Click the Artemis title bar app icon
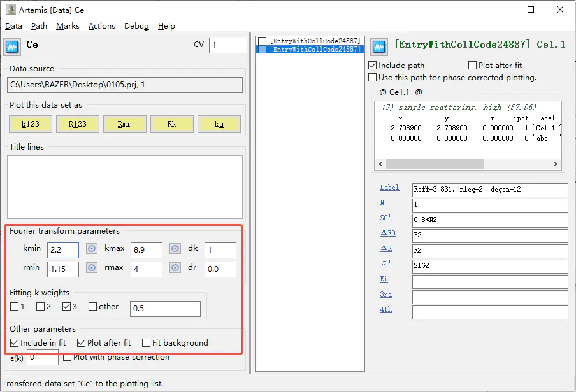 11,10
